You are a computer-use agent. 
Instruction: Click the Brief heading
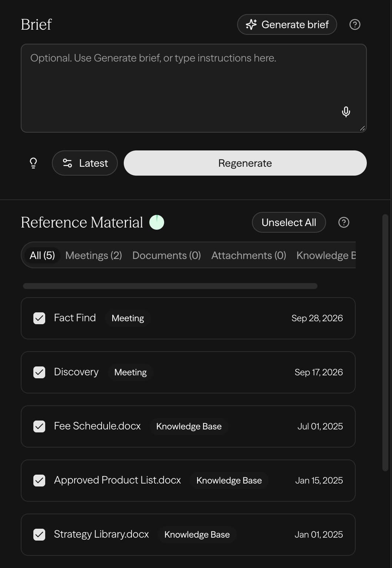pyautogui.click(x=36, y=24)
